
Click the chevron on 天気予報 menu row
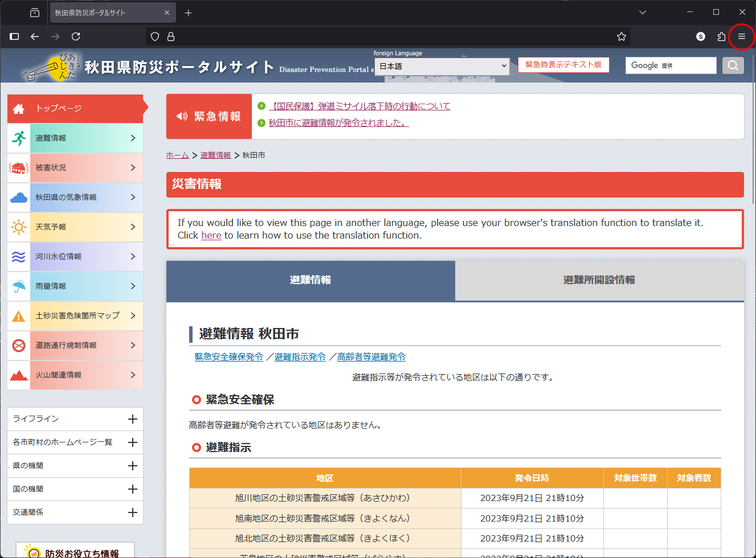click(x=133, y=227)
